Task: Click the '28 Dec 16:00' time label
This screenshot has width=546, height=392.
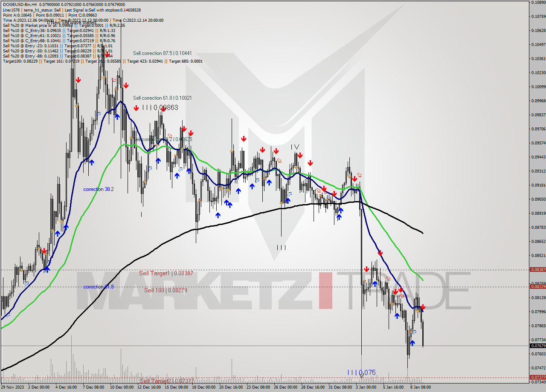Action: (x=313, y=387)
